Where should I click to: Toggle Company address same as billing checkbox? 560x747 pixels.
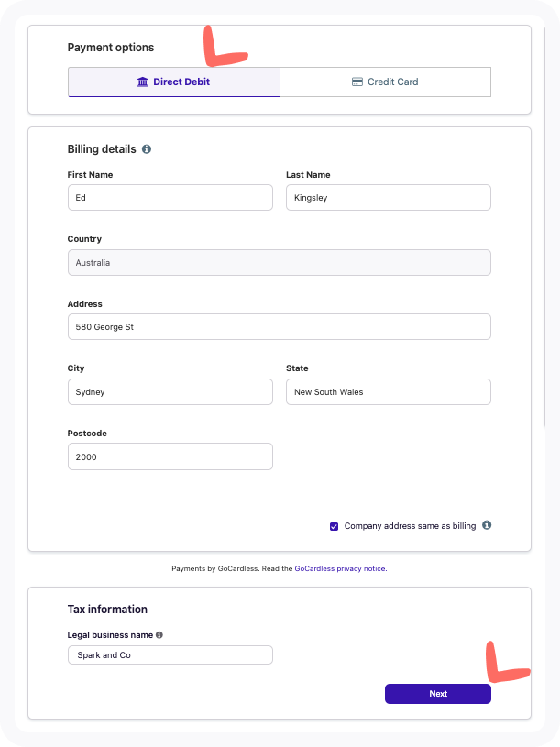point(335,526)
